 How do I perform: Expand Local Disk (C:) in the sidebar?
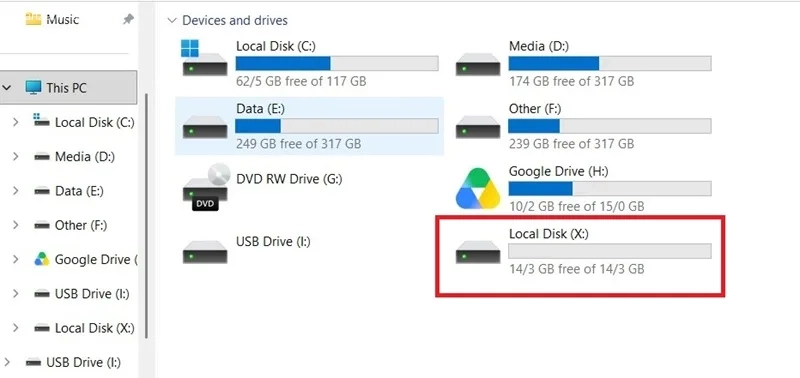(15, 122)
